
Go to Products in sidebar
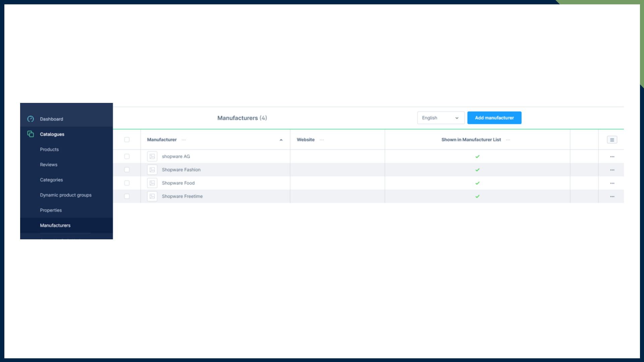tap(49, 149)
